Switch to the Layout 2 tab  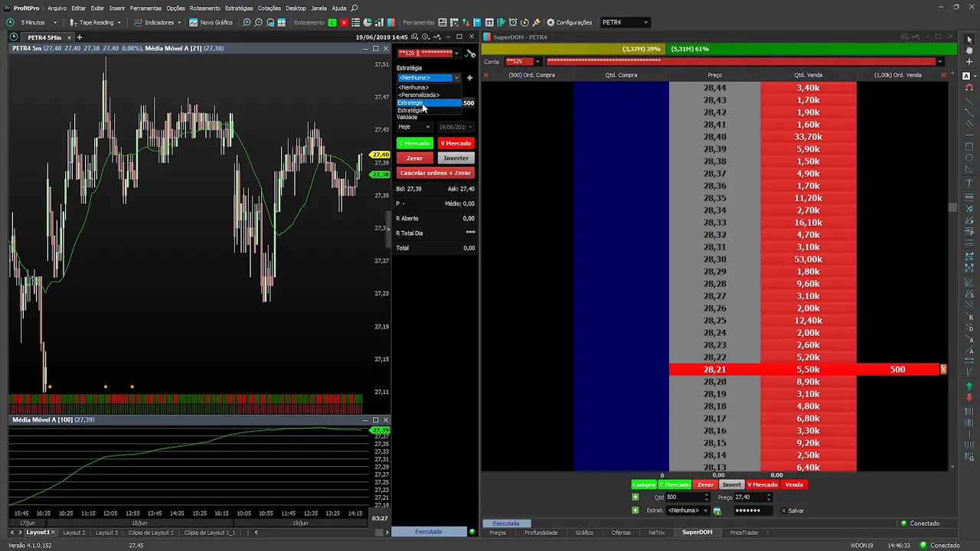point(74,533)
